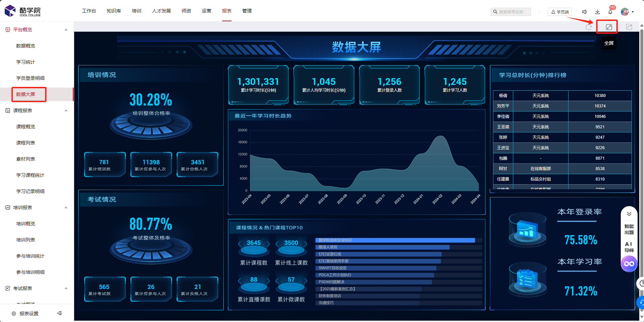The width and height of the screenshot is (644, 322).
Task: Collapse the 课程报表 section
Action: [x=66, y=110]
